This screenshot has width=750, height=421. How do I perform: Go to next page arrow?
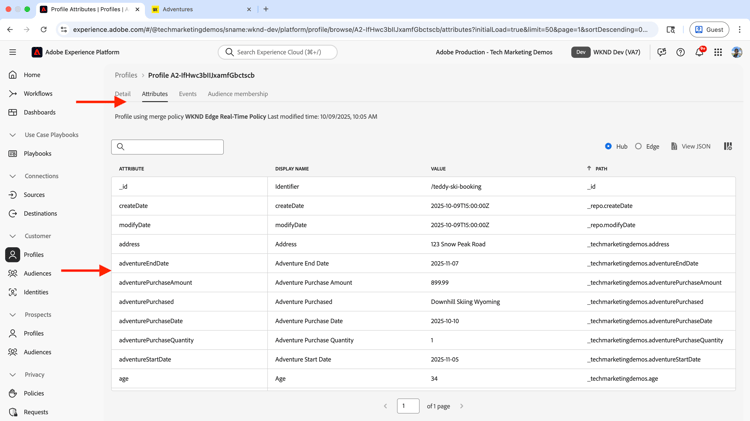[x=462, y=406]
